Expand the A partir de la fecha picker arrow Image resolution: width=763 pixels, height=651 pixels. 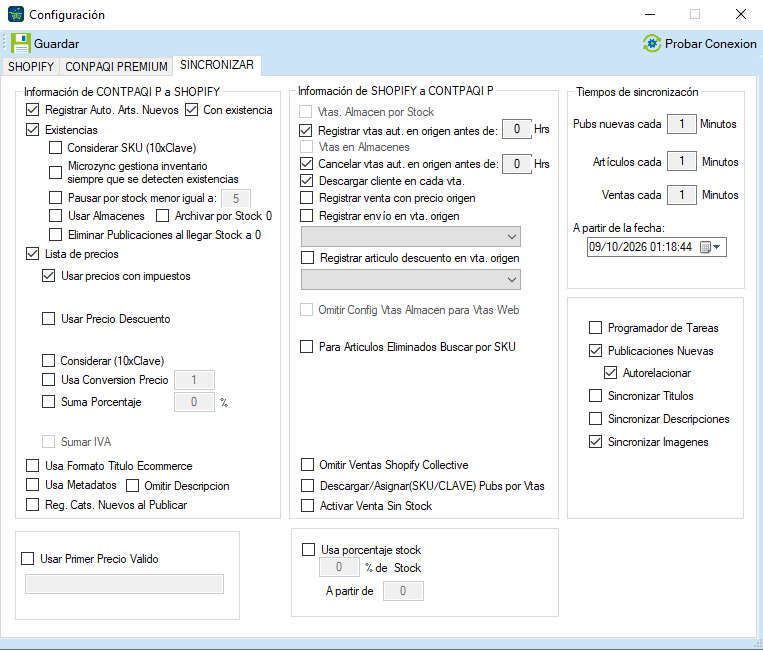[717, 247]
